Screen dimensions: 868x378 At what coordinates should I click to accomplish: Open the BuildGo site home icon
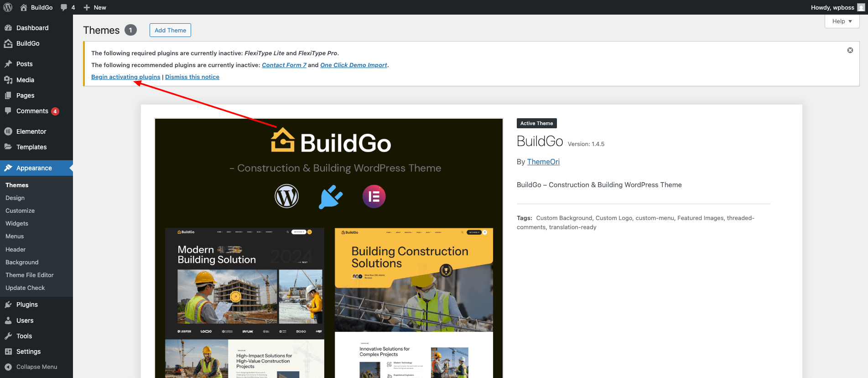(x=24, y=7)
